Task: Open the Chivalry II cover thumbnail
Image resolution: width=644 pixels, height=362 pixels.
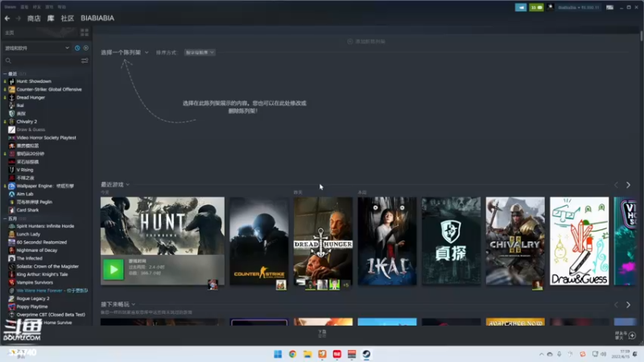Action: coord(515,241)
